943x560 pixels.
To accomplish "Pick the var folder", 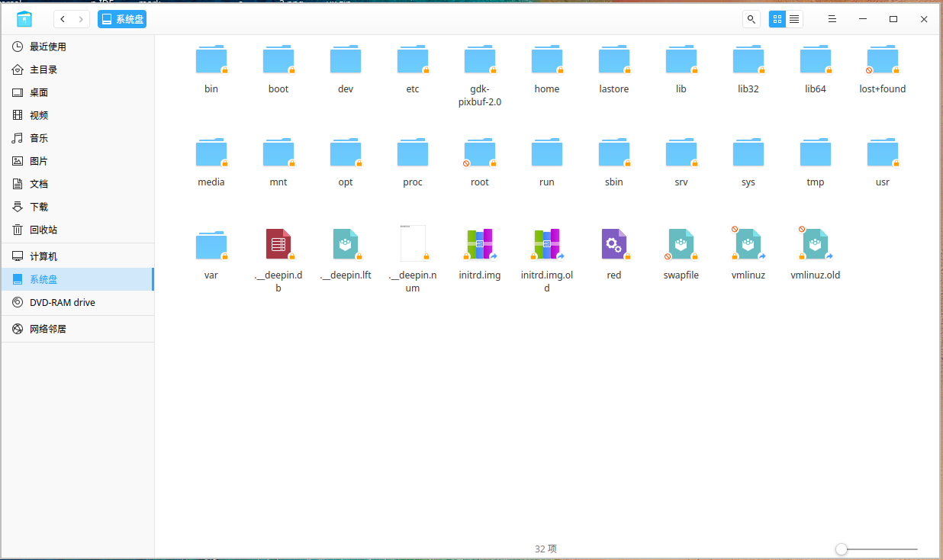I will click(x=211, y=246).
